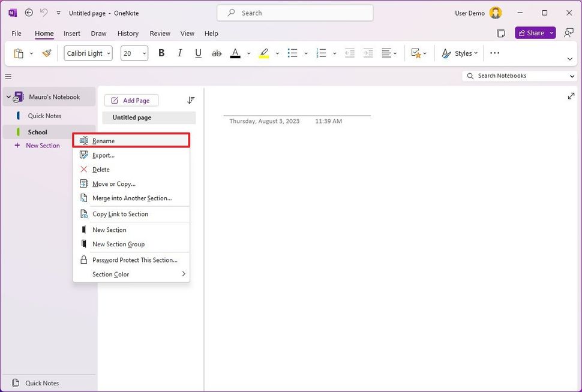Click the numbered list icon
582x392 pixels.
click(x=321, y=53)
